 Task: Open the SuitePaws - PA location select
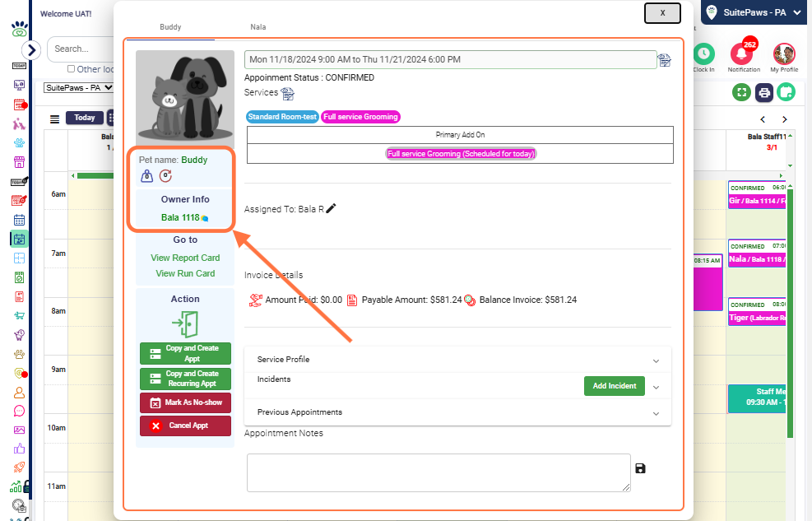click(79, 87)
